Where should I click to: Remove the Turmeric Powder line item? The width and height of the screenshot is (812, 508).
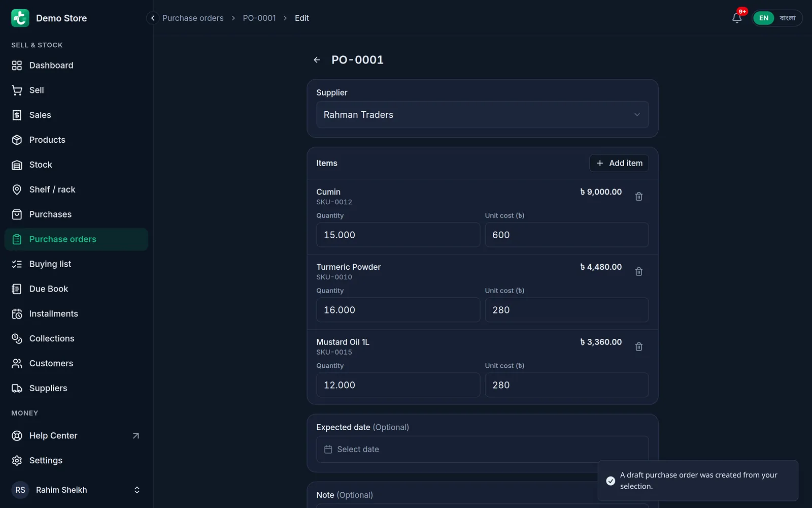coord(639,272)
